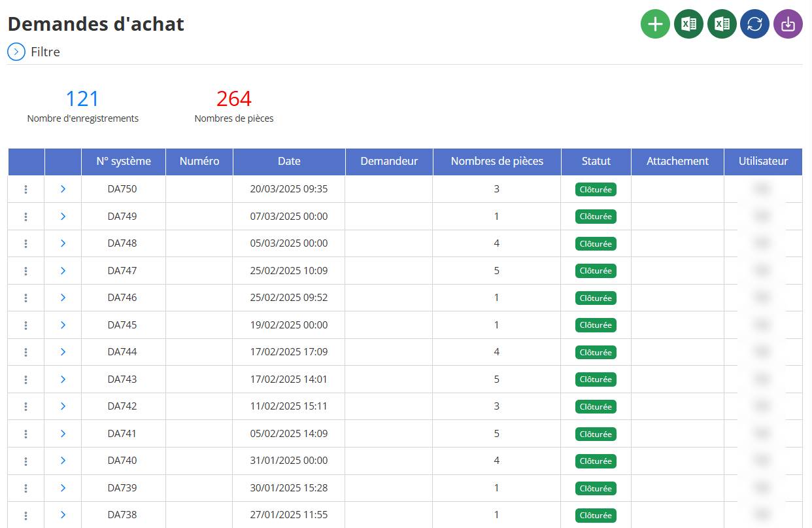Image resolution: width=812 pixels, height=528 pixels.
Task: Sort by Numéro column header
Action: (x=199, y=162)
